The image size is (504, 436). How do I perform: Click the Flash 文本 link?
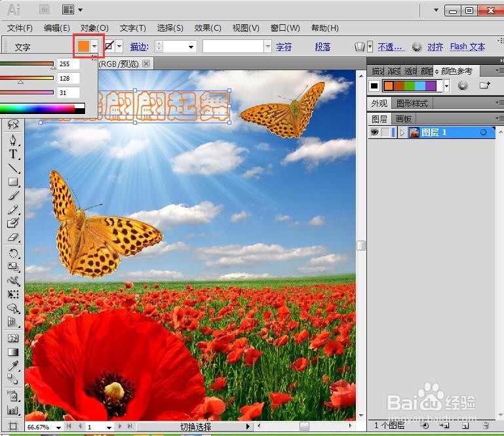click(467, 47)
